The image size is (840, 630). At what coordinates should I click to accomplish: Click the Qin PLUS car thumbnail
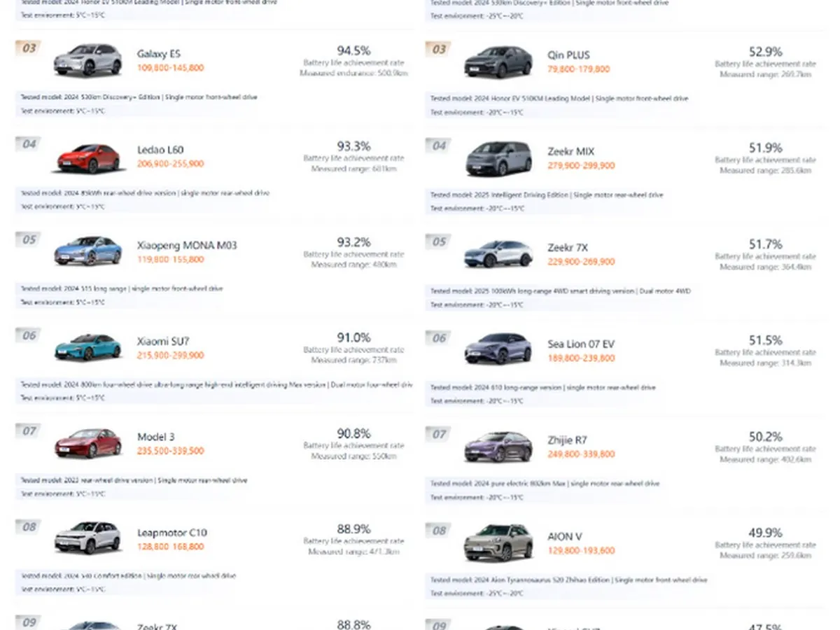pos(498,62)
